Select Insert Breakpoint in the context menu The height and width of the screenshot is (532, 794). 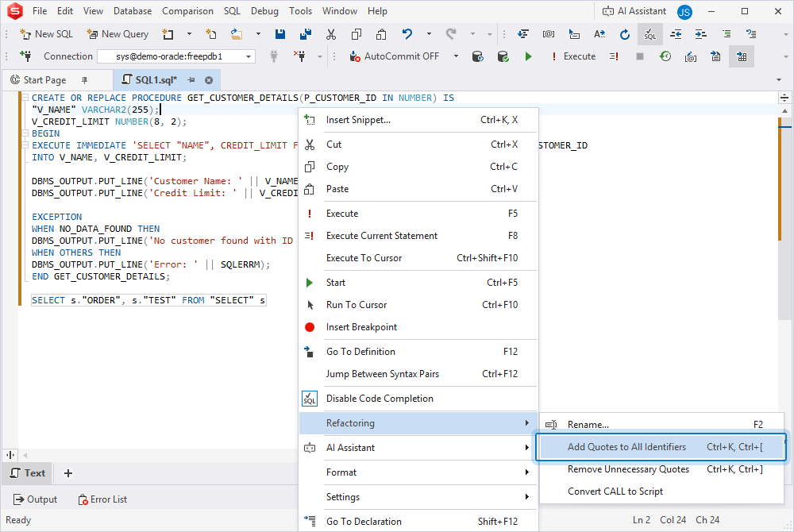pyautogui.click(x=418, y=327)
